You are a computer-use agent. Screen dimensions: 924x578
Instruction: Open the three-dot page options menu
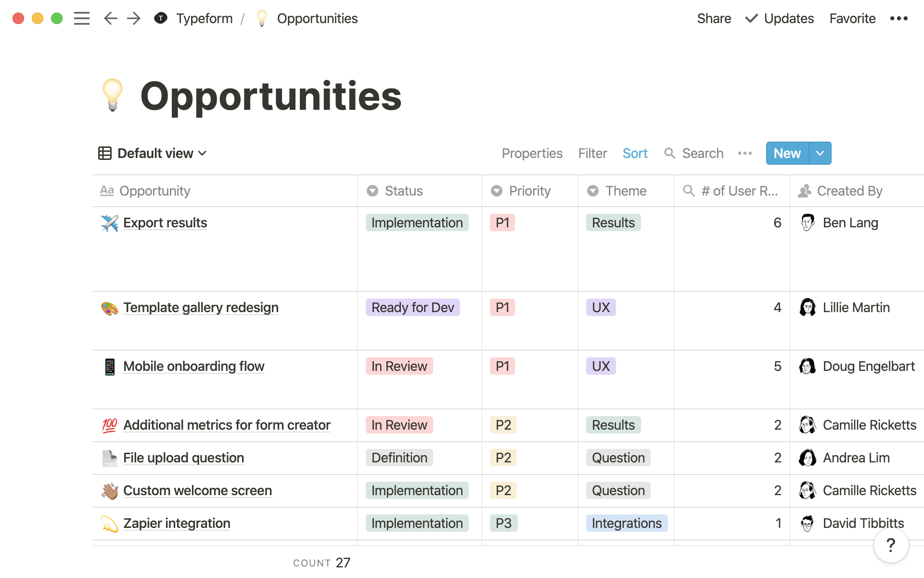898,18
